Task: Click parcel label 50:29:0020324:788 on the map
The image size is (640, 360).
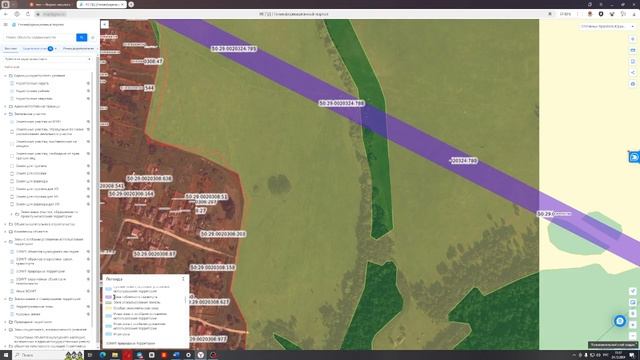Action: 341,103
